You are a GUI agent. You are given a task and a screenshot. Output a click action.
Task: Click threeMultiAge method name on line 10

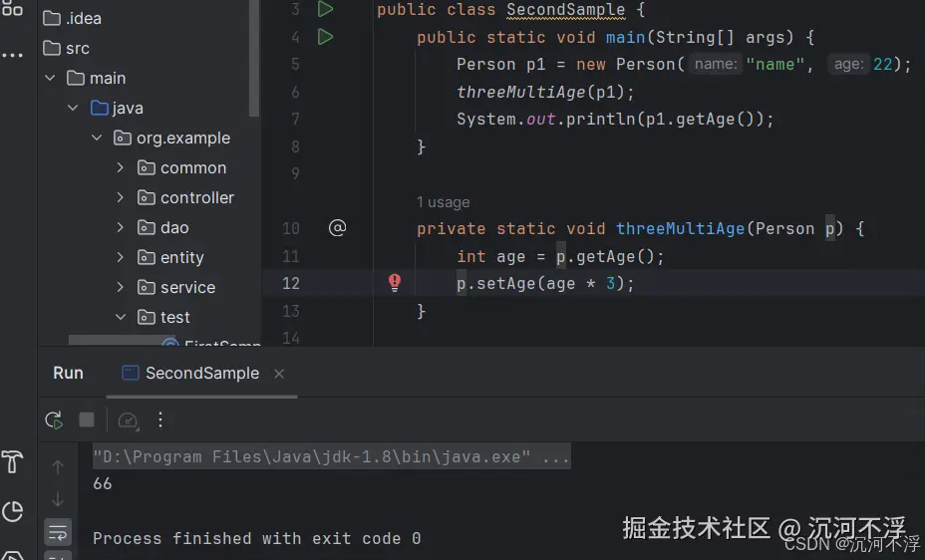click(681, 229)
